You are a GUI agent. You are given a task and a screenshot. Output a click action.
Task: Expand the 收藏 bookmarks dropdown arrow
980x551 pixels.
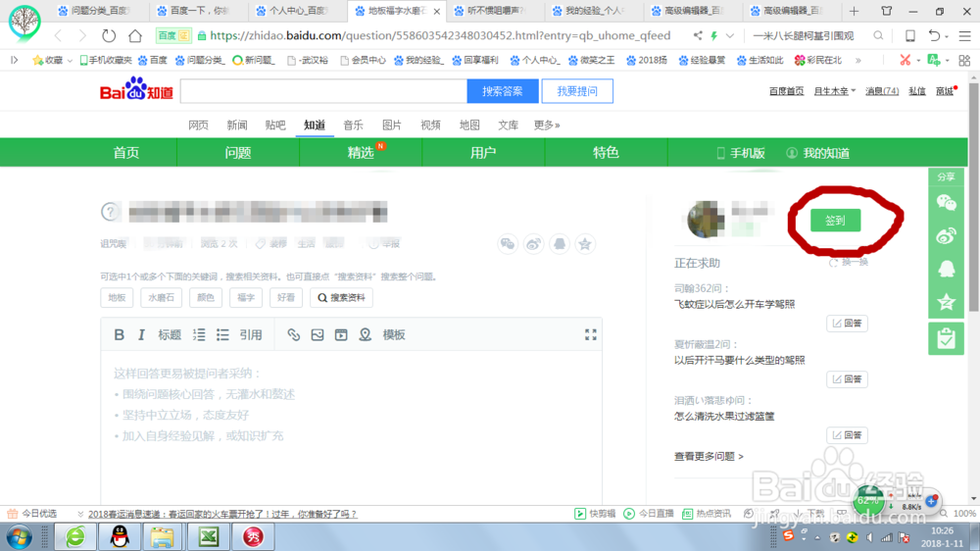click(70, 61)
